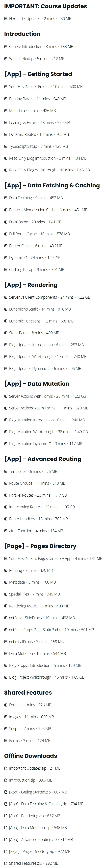Click the [App] - Data Mutation section heading

pos(37,384)
